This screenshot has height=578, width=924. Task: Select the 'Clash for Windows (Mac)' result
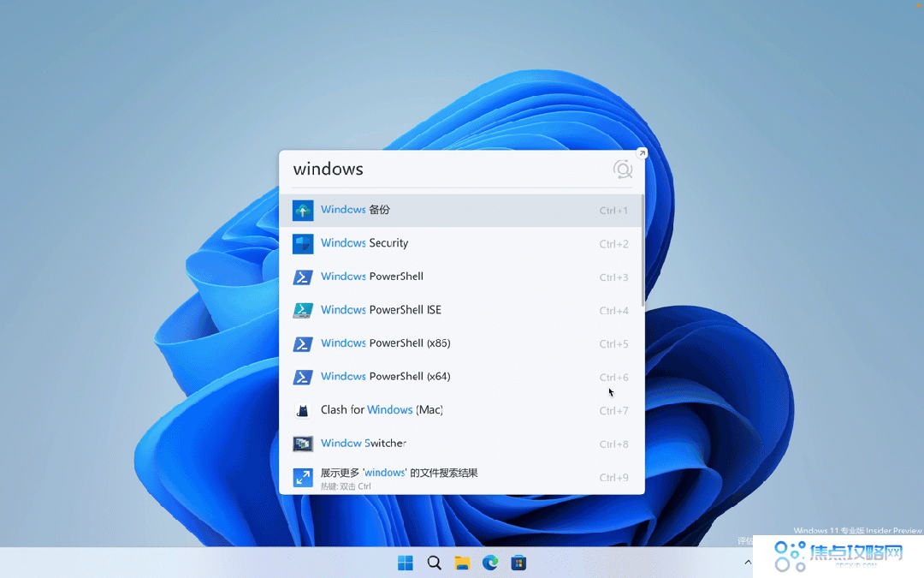click(x=459, y=410)
